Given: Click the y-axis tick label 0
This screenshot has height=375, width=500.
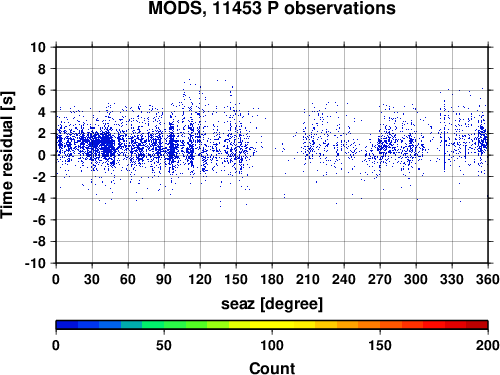Looking at the screenshot, I should point(42,155).
